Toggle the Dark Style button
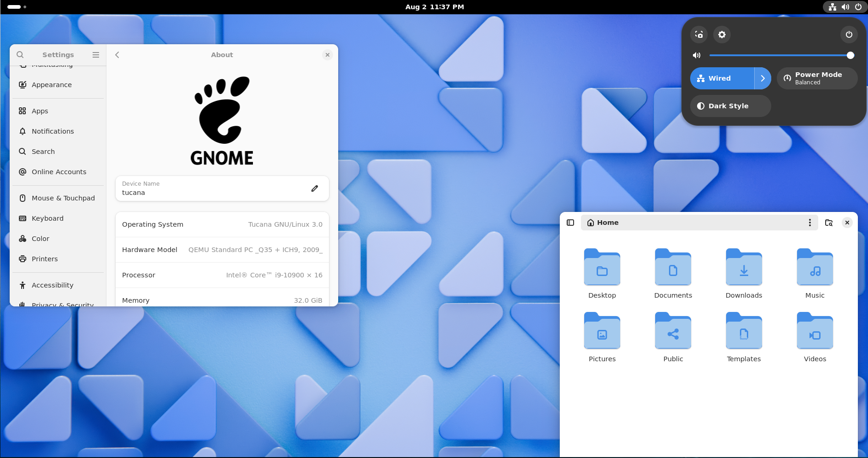Screen dimensions: 868x458 coord(730,106)
